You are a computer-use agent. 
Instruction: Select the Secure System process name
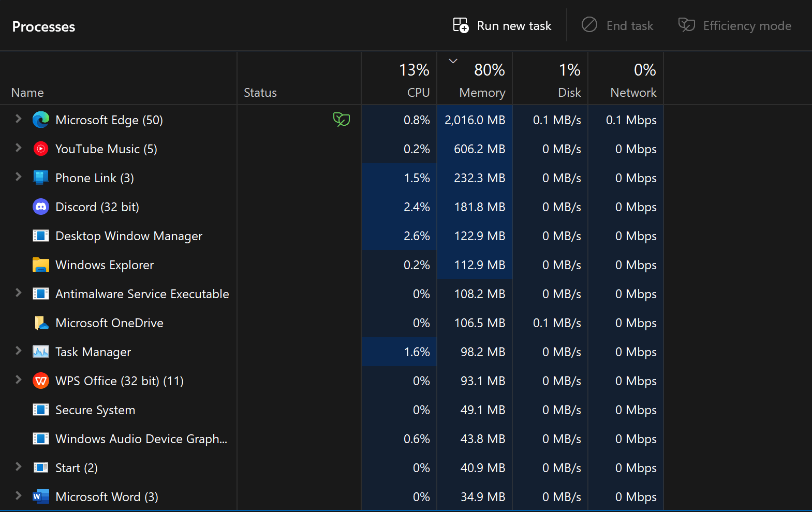coord(95,410)
